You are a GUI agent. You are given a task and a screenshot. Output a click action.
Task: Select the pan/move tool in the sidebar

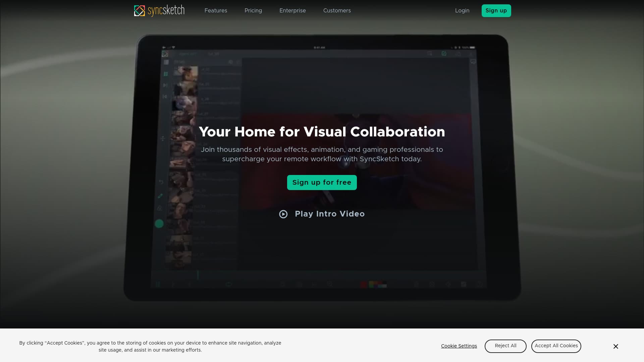(162, 138)
